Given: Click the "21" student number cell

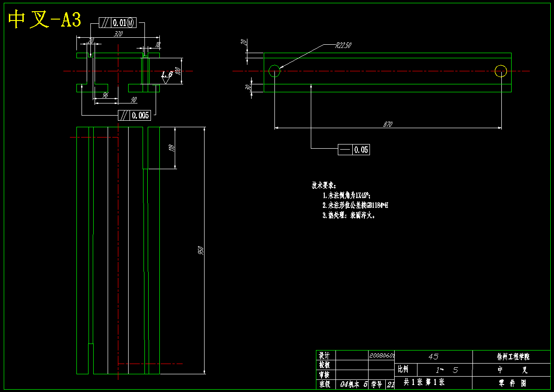Looking at the screenshot, I should [390, 384].
